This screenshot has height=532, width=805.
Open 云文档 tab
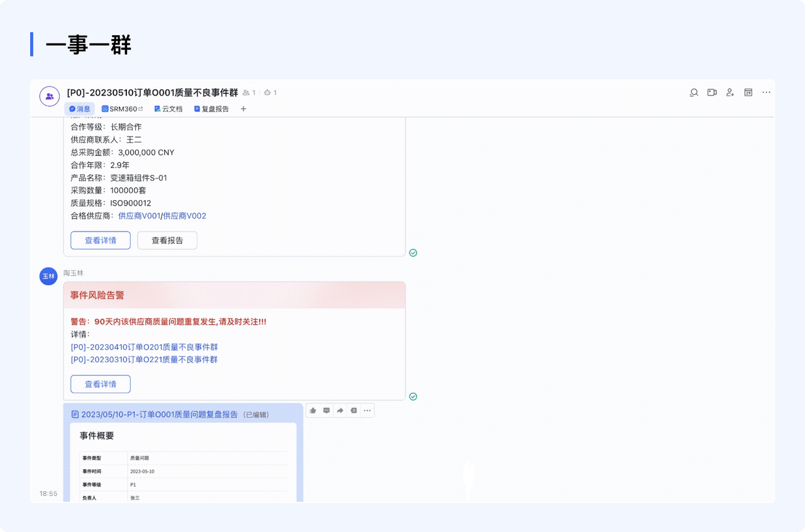point(168,109)
